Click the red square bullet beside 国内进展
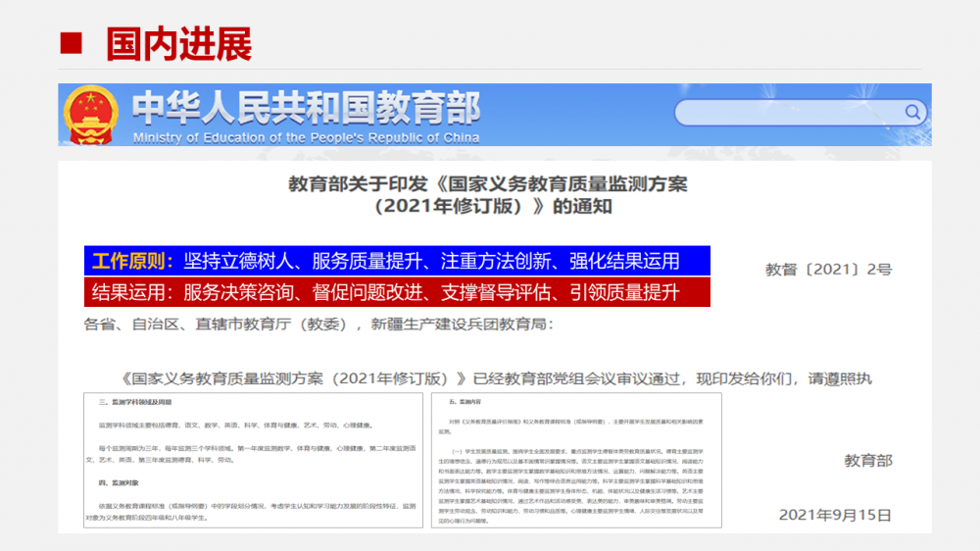Image resolution: width=980 pixels, height=551 pixels. coord(71,44)
